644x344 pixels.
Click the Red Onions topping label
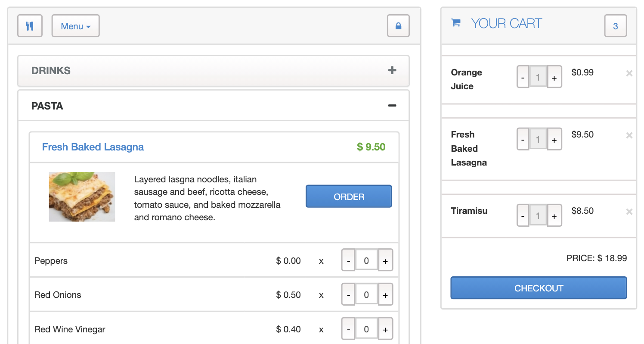[58, 295]
